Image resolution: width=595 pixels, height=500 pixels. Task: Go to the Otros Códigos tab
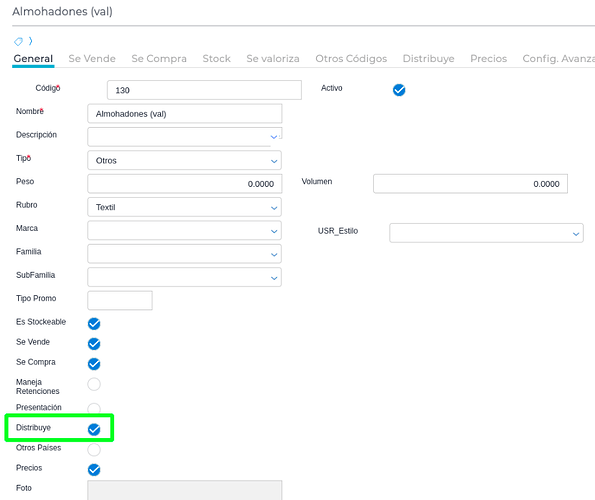[x=351, y=58]
